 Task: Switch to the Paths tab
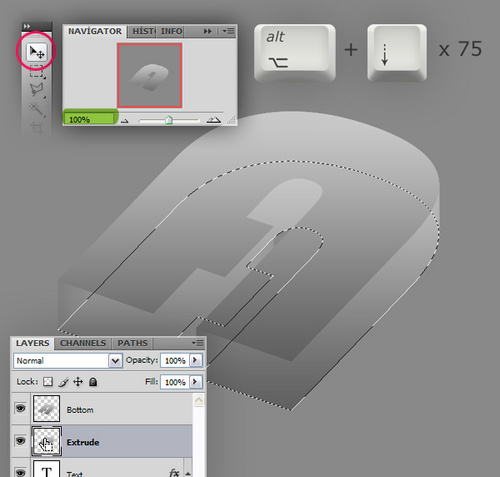(132, 343)
